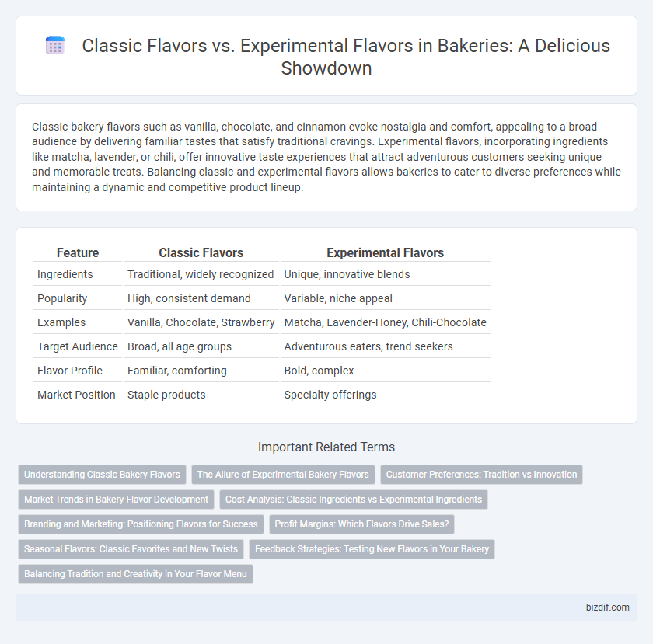Click the Classic Flavors column header
653x644 pixels.
pyautogui.click(x=201, y=252)
